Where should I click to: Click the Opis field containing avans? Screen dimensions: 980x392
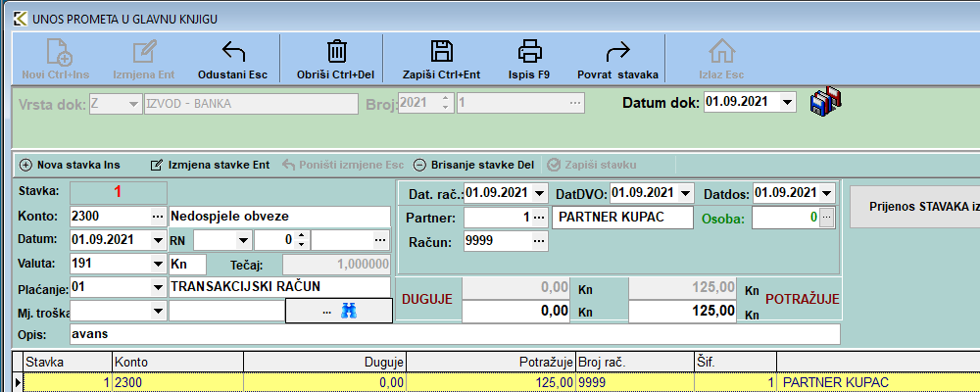[455, 334]
